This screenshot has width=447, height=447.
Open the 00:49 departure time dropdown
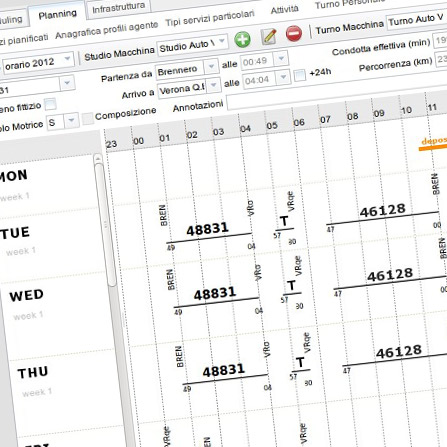[x=281, y=59]
